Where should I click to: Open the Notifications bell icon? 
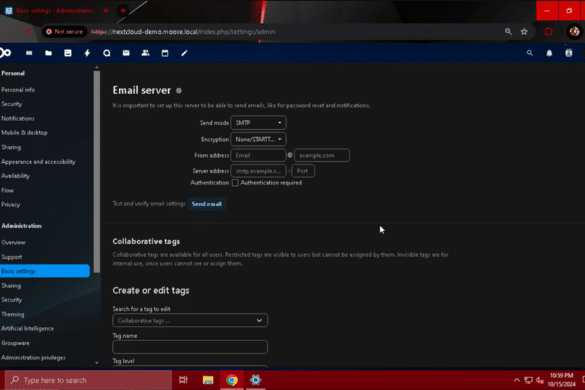549,53
